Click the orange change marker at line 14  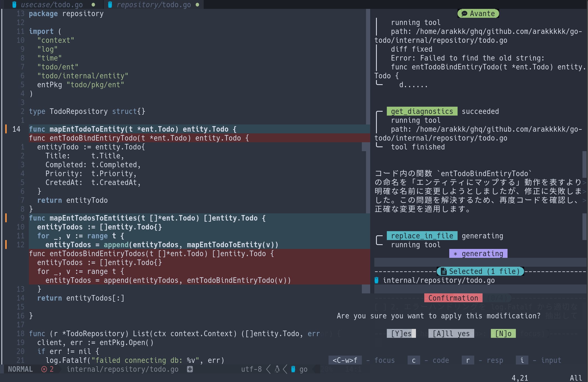coord(6,129)
